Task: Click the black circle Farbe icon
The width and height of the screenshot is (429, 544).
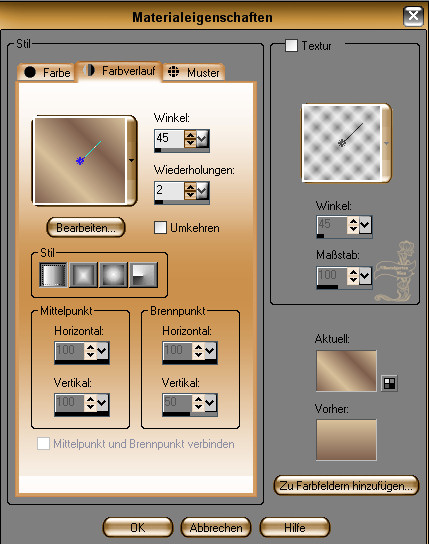Action: pos(30,72)
